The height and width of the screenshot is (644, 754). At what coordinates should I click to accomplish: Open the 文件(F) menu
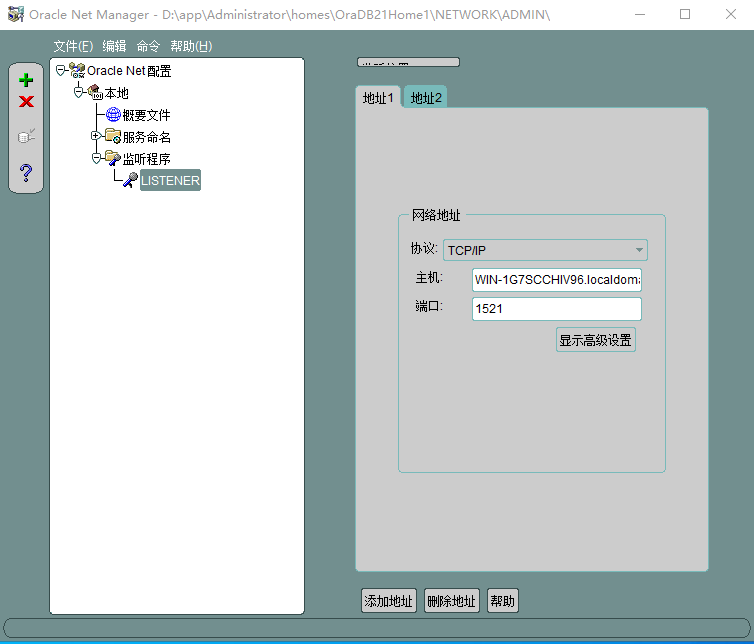73,46
